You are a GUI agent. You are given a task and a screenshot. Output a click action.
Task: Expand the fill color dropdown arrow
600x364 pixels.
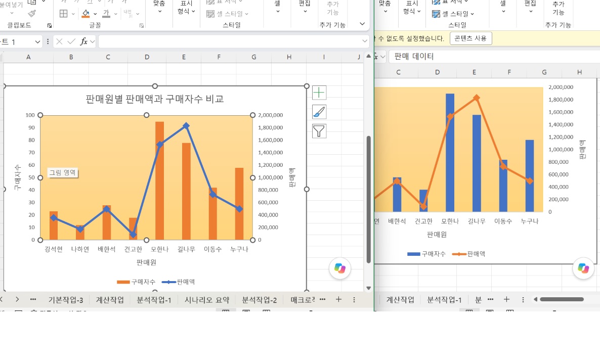(95, 14)
